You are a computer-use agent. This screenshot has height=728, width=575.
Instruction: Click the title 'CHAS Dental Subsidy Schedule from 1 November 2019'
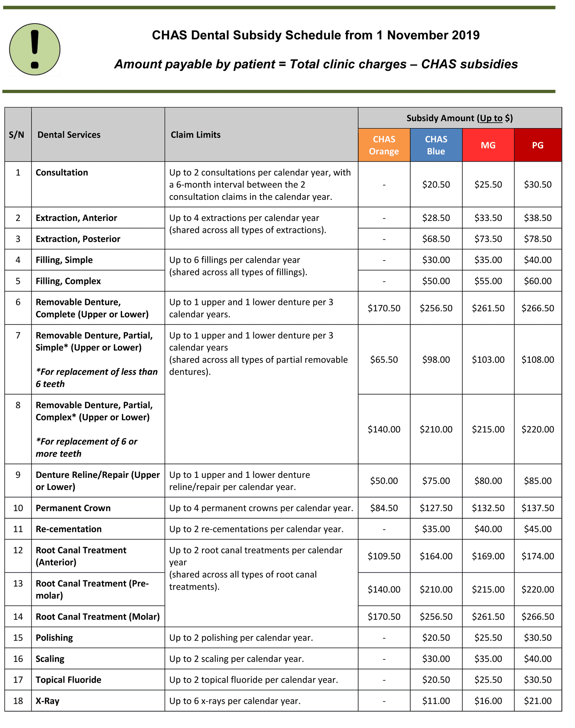click(316, 35)
